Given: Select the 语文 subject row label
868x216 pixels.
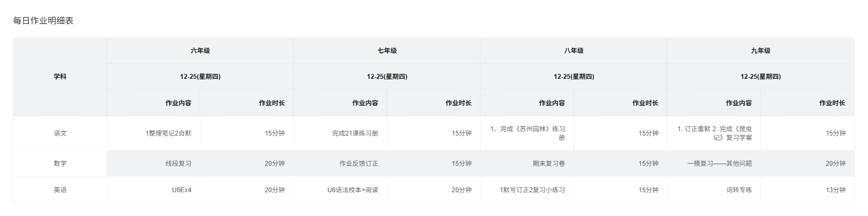Looking at the screenshot, I should click(x=60, y=133).
